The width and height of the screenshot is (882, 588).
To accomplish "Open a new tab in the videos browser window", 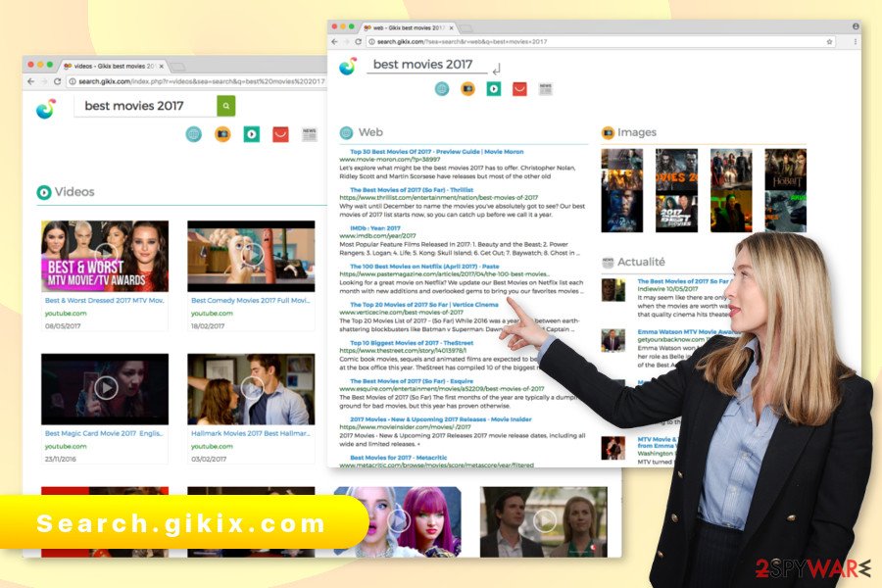I will [178, 67].
